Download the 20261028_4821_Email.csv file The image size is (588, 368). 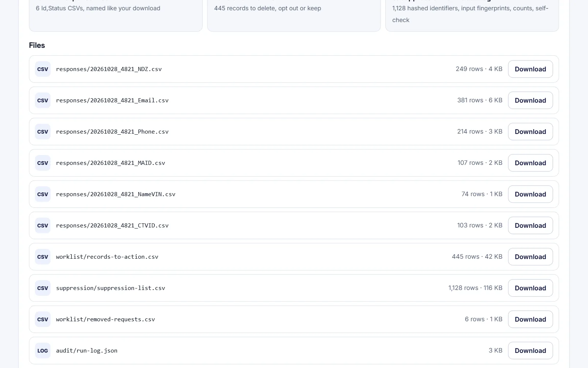pyautogui.click(x=530, y=100)
